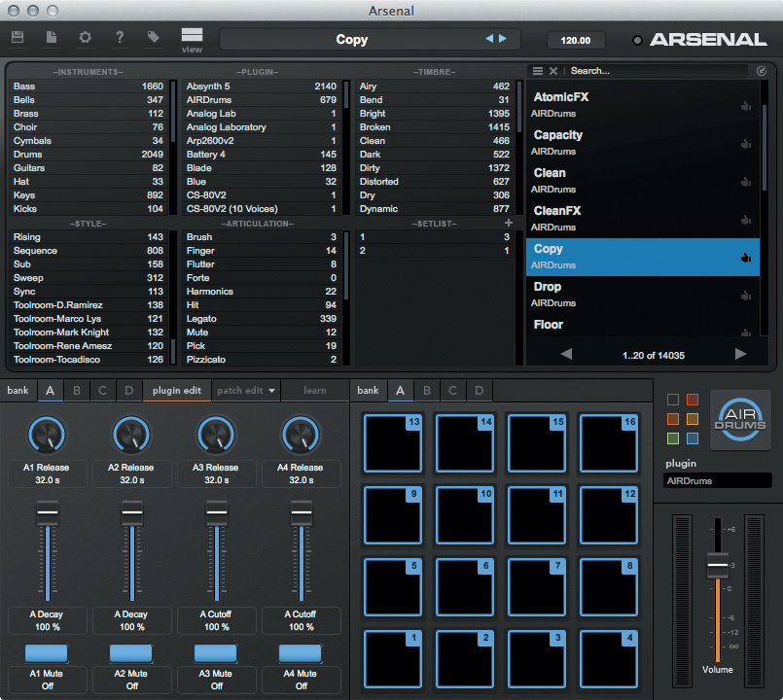The height and width of the screenshot is (700, 783).
Task: Toggle the view button in the toolbar
Action: (x=192, y=40)
